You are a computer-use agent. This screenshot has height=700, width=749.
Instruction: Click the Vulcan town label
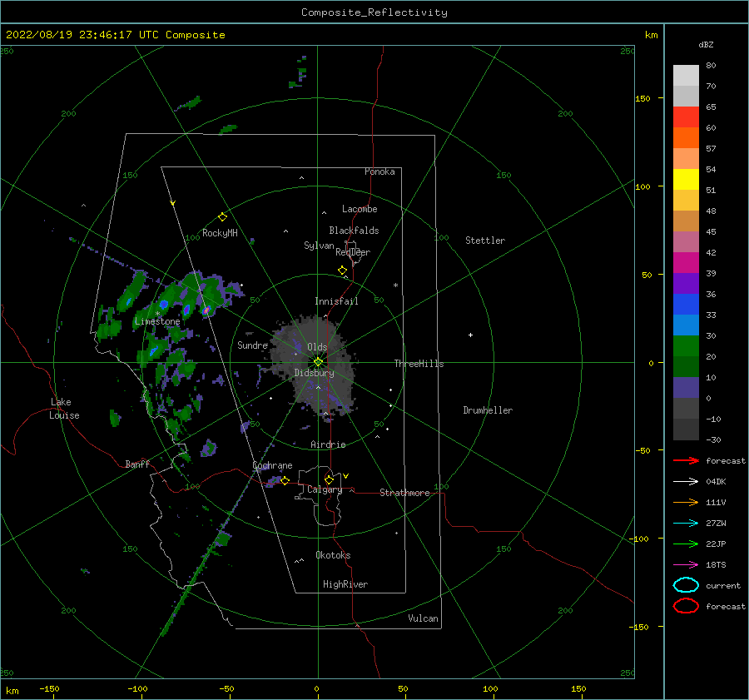click(423, 618)
